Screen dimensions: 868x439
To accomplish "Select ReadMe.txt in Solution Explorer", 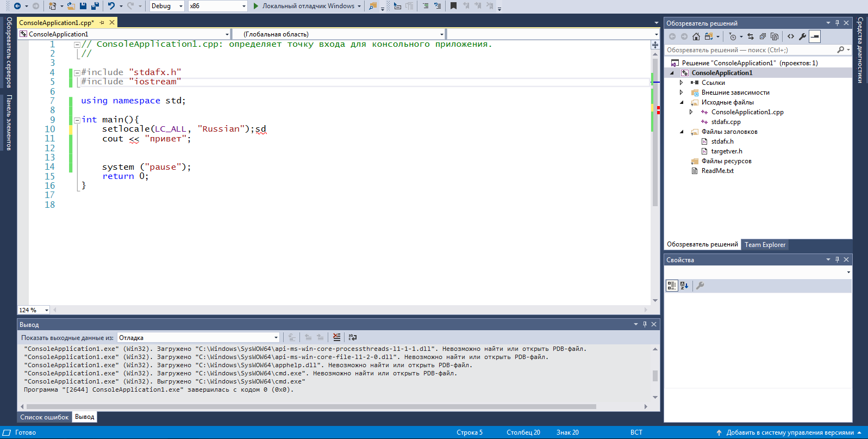I will click(717, 171).
